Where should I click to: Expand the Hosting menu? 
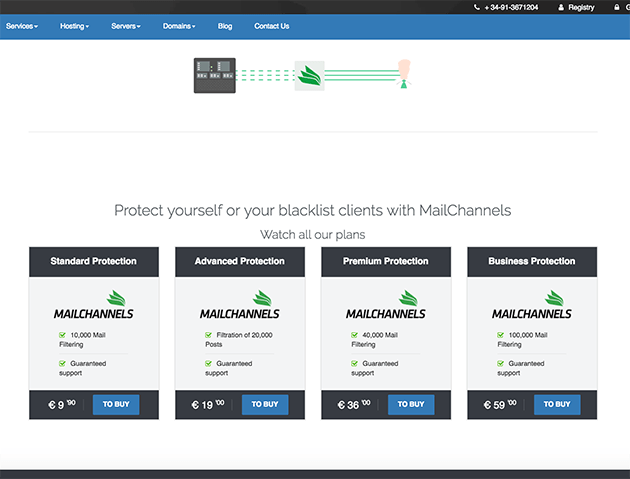pyautogui.click(x=74, y=26)
